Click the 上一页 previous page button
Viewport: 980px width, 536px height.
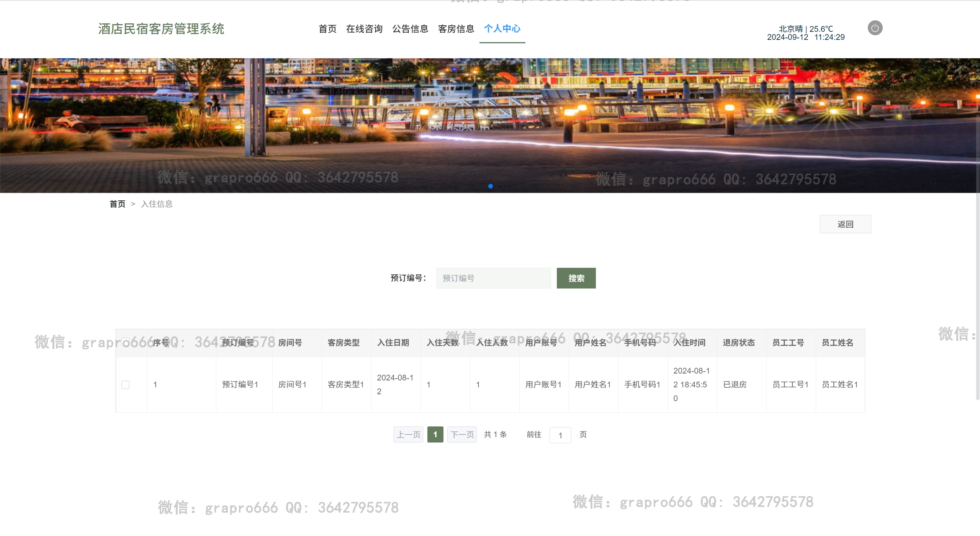[408, 434]
